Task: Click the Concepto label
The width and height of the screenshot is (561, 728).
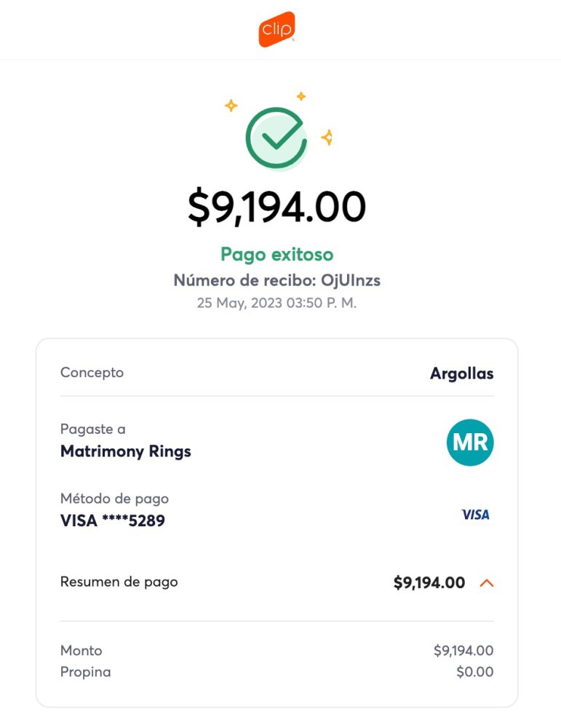Action: 92,373
